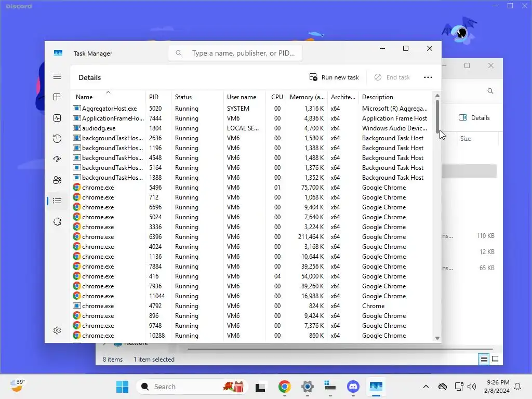
Task: Click Details pane button in File Explorer
Action: [474, 118]
